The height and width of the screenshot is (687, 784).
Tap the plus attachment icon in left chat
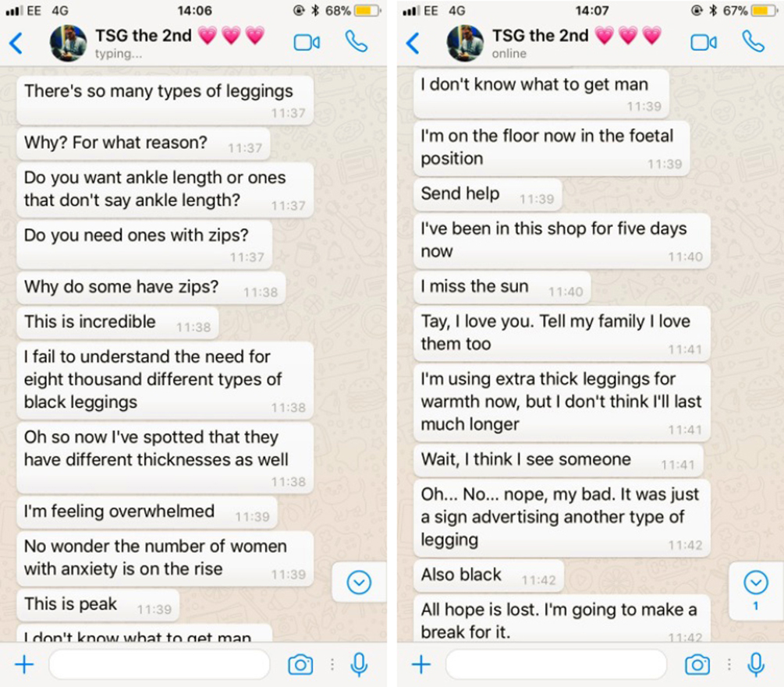[x=24, y=664]
